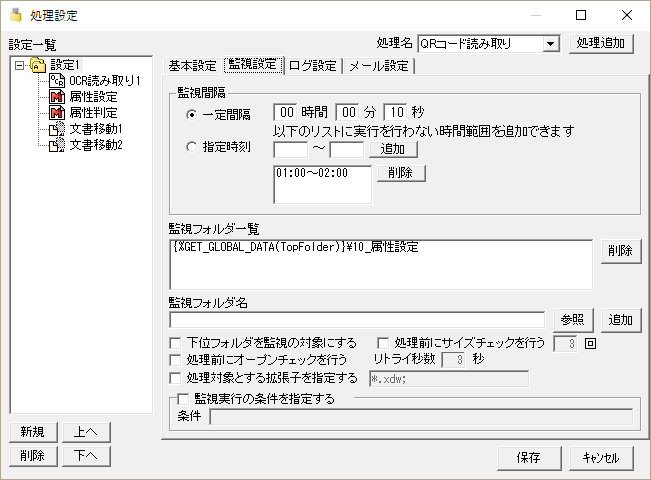The height and width of the screenshot is (480, 651).
Task: Switch to the 基本設定 tab
Action: 192,66
